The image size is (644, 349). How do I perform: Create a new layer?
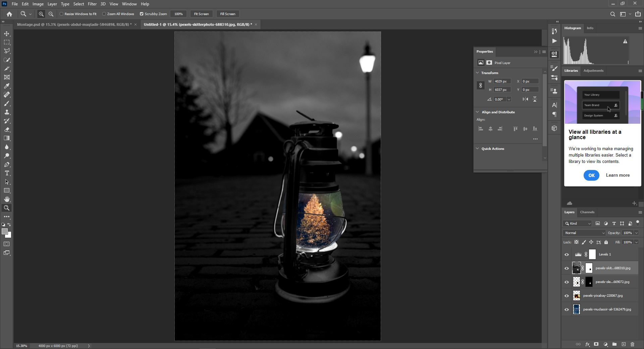[x=624, y=344]
